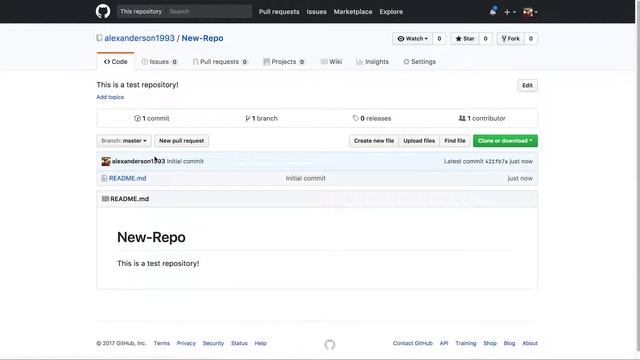Expand the plus create-new menu
The height and width of the screenshot is (360, 640).
[x=510, y=12]
